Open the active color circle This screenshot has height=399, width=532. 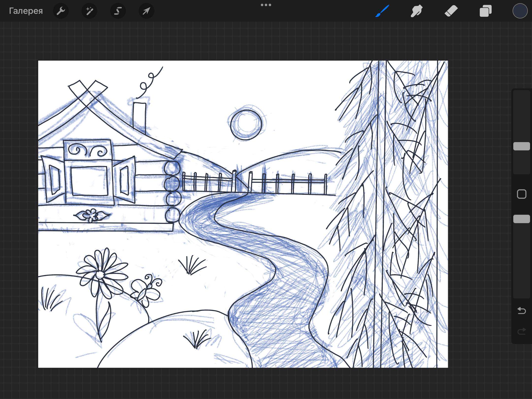[520, 11]
